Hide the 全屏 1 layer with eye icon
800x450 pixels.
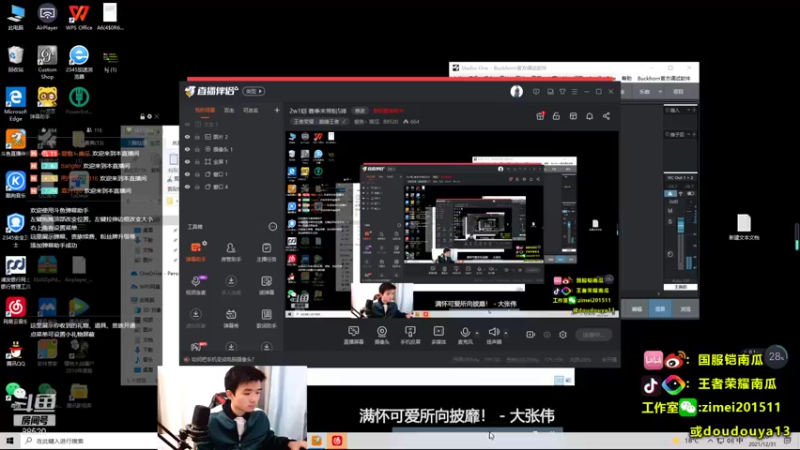pos(187,162)
